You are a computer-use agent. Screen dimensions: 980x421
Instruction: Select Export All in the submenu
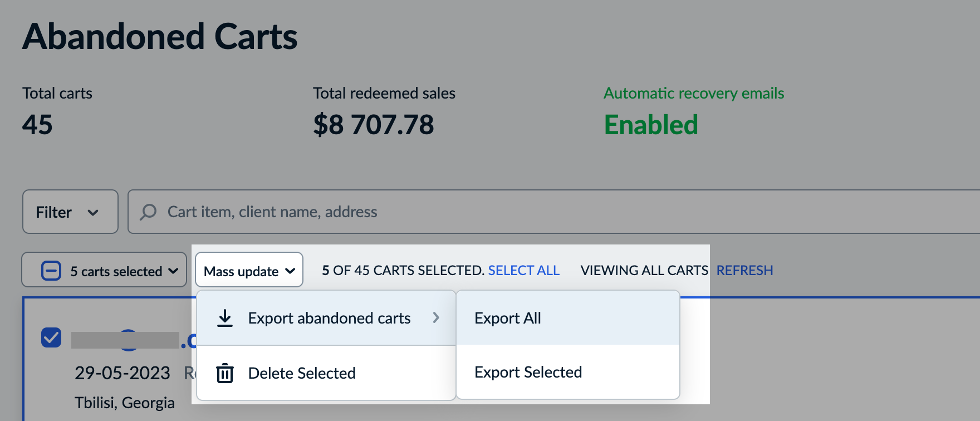(x=507, y=317)
